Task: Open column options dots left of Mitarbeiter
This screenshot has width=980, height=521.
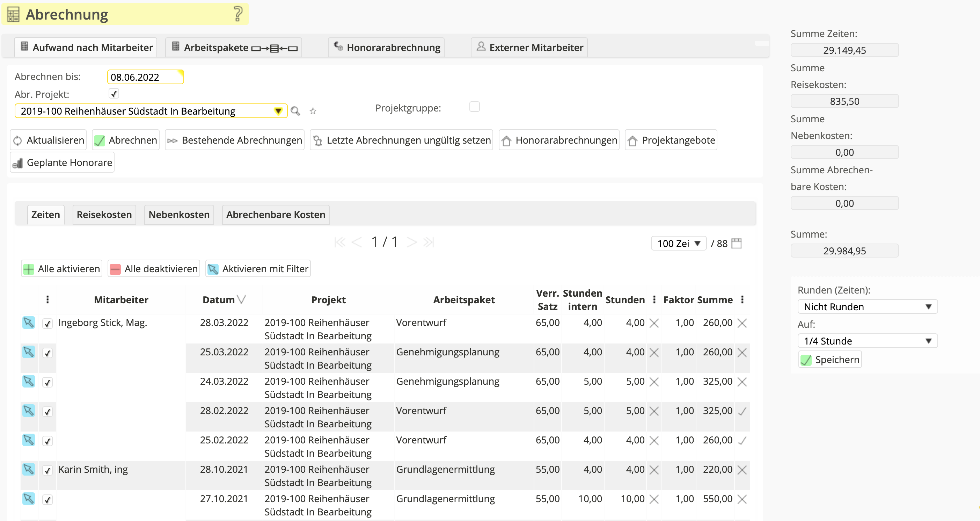Action: pyautogui.click(x=47, y=299)
